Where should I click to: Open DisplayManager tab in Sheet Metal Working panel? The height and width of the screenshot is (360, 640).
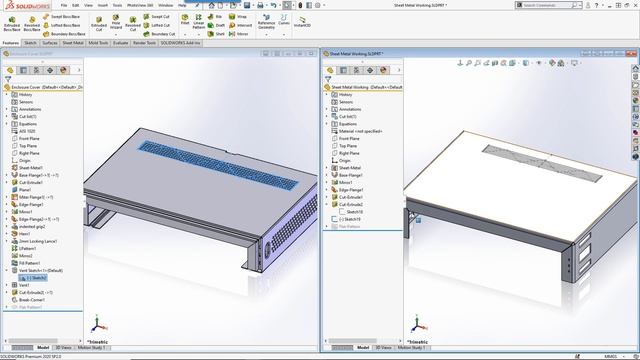coord(383,70)
